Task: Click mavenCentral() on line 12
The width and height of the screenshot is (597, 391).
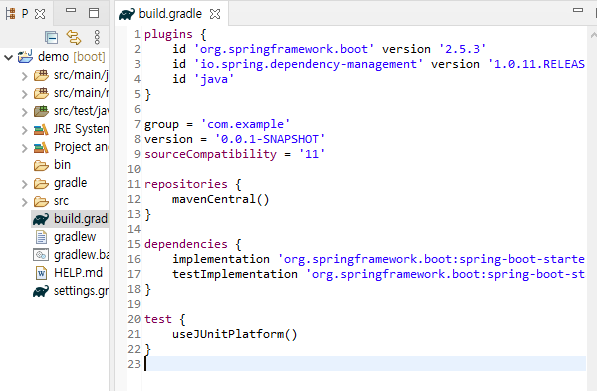Action: (x=221, y=199)
